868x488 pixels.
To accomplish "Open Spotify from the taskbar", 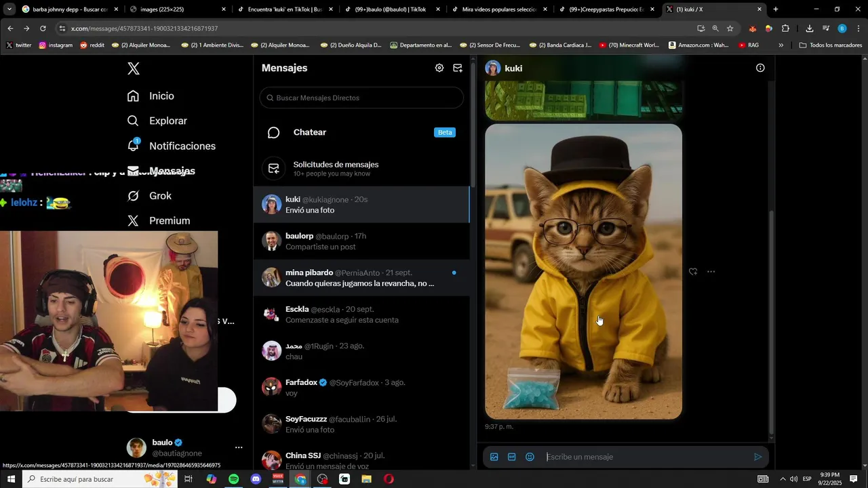I will click(x=233, y=479).
